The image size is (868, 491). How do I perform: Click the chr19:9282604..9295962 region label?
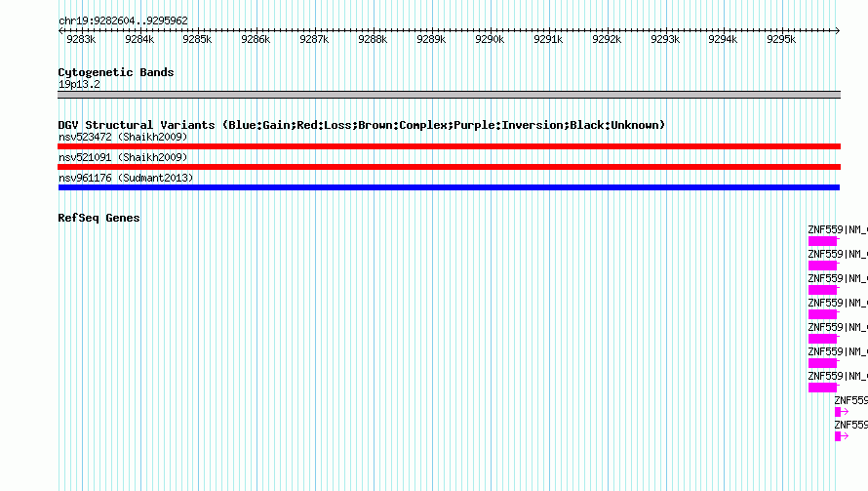pyautogui.click(x=123, y=20)
